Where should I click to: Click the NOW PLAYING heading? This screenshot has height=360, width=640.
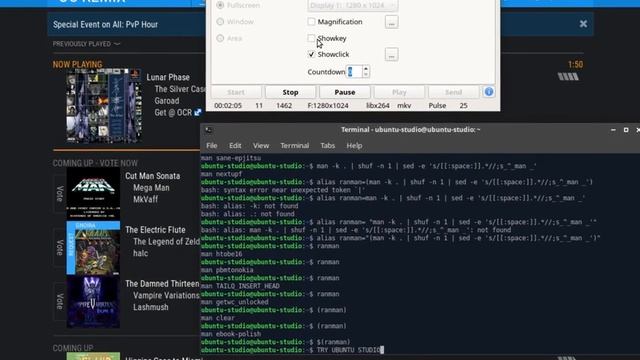point(78,64)
